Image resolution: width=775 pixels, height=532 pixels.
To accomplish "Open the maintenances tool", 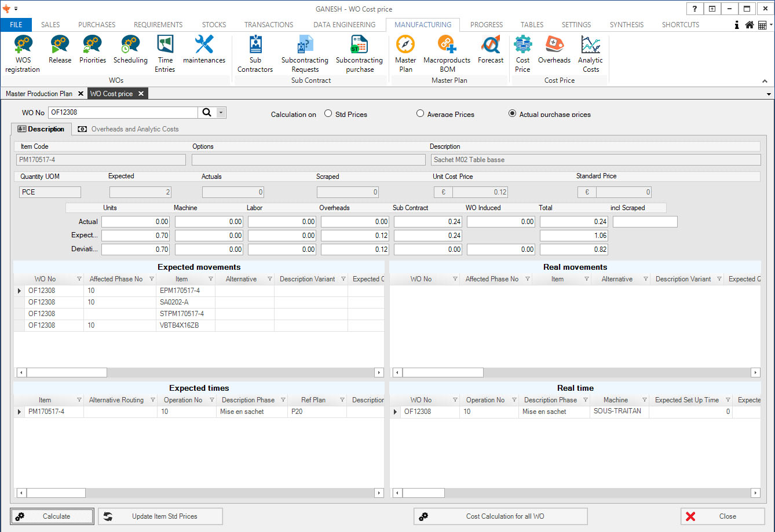I will (x=204, y=50).
